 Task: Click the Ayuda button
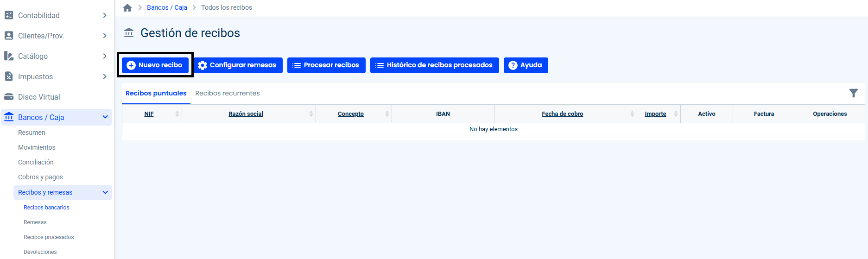(526, 65)
